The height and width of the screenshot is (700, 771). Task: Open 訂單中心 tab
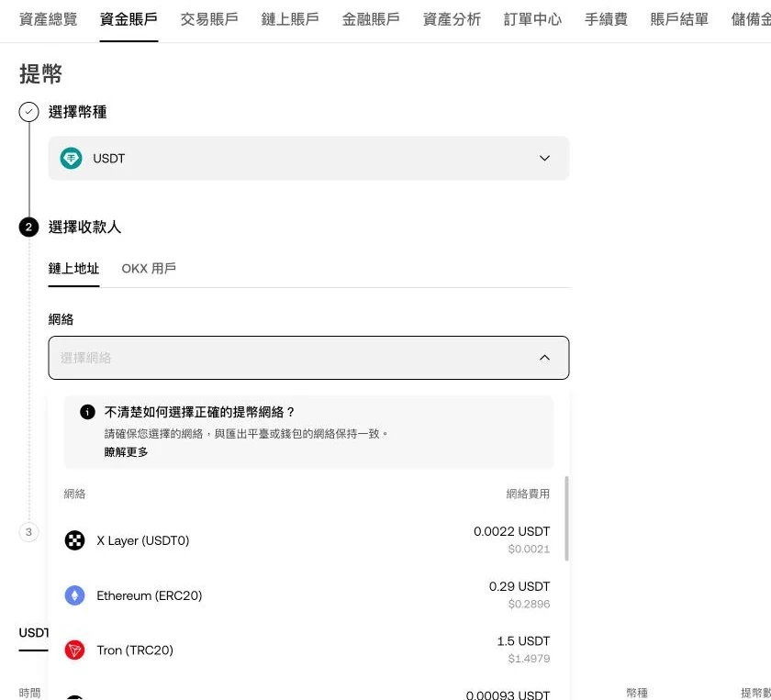click(x=532, y=19)
